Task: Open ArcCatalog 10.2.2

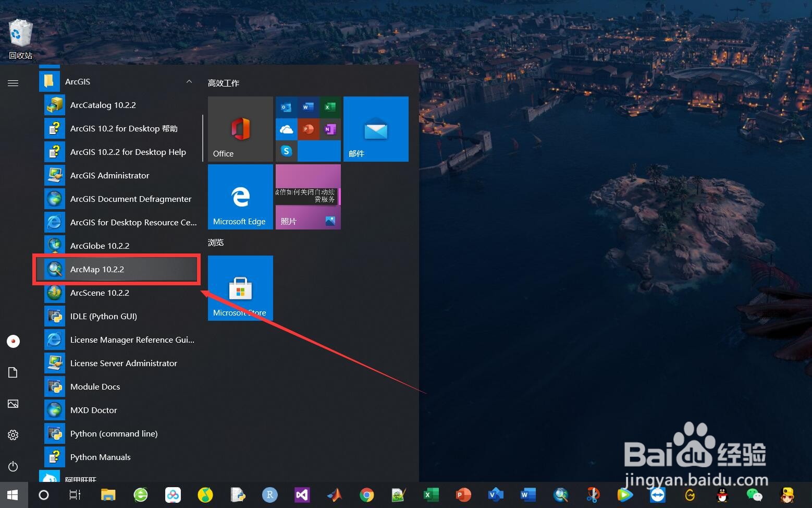Action: coord(119,105)
